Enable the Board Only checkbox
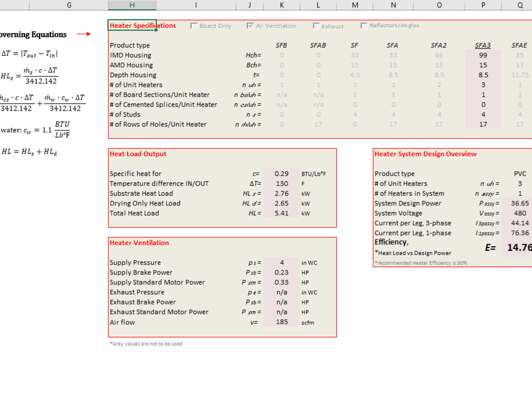The width and height of the screenshot is (532, 399). click(x=194, y=25)
